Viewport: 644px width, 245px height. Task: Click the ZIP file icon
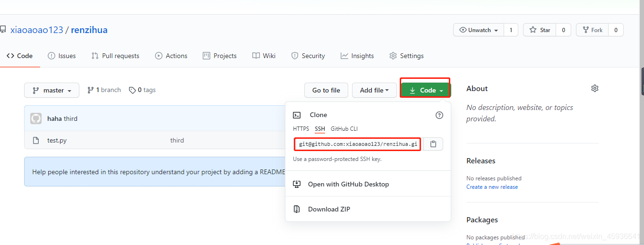point(297,209)
